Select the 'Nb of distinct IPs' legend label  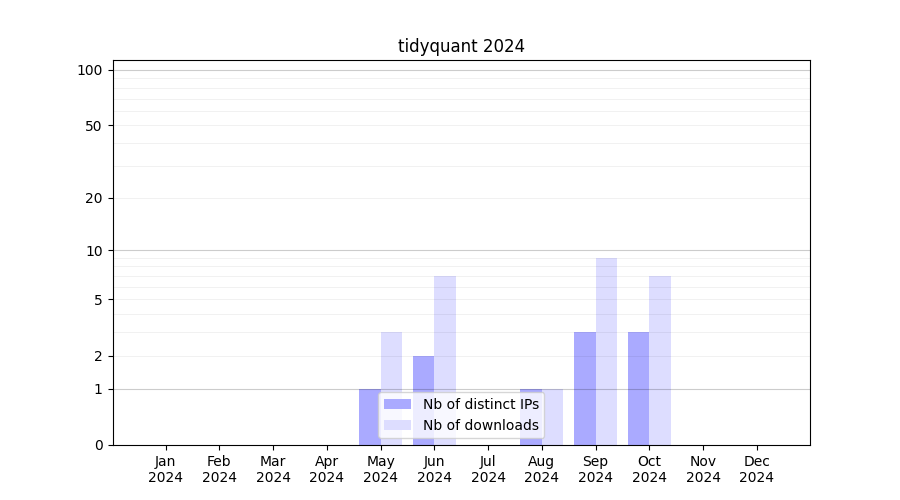480,404
